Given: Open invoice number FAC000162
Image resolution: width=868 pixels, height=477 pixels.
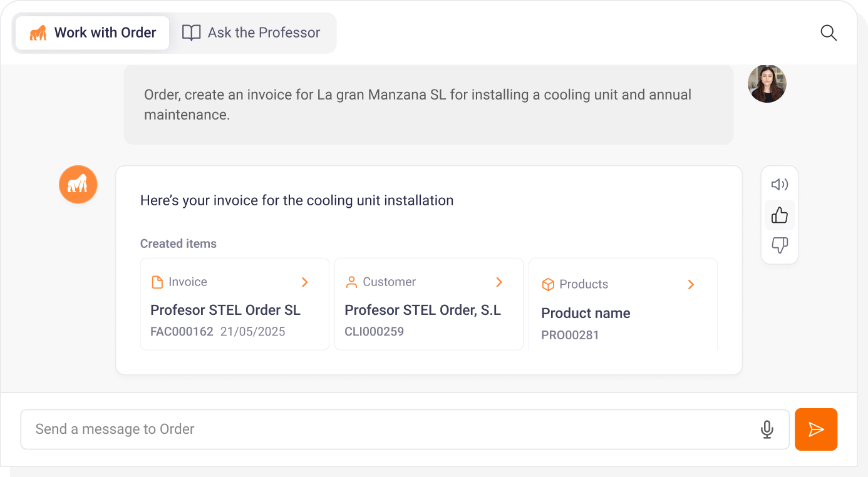Looking at the screenshot, I should tap(182, 332).
